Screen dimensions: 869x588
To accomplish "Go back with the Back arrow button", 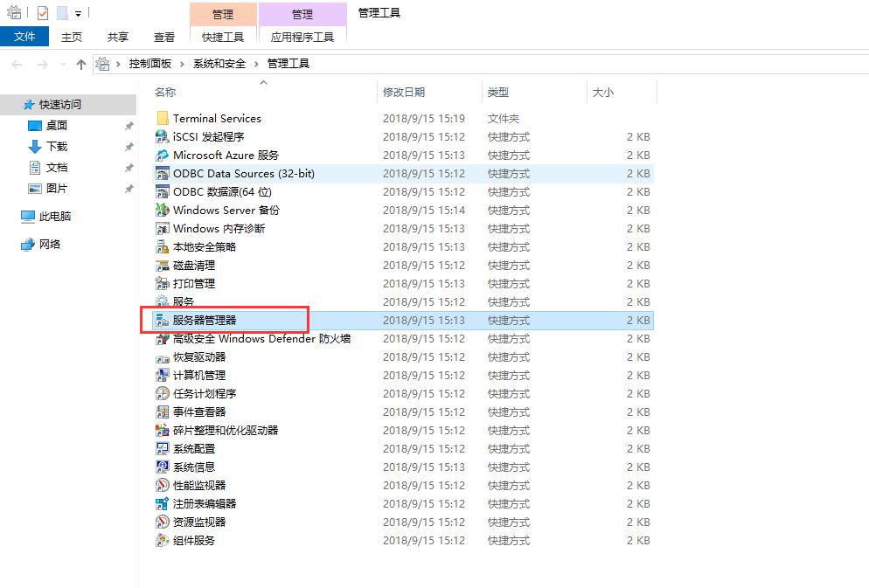I will pyautogui.click(x=17, y=65).
